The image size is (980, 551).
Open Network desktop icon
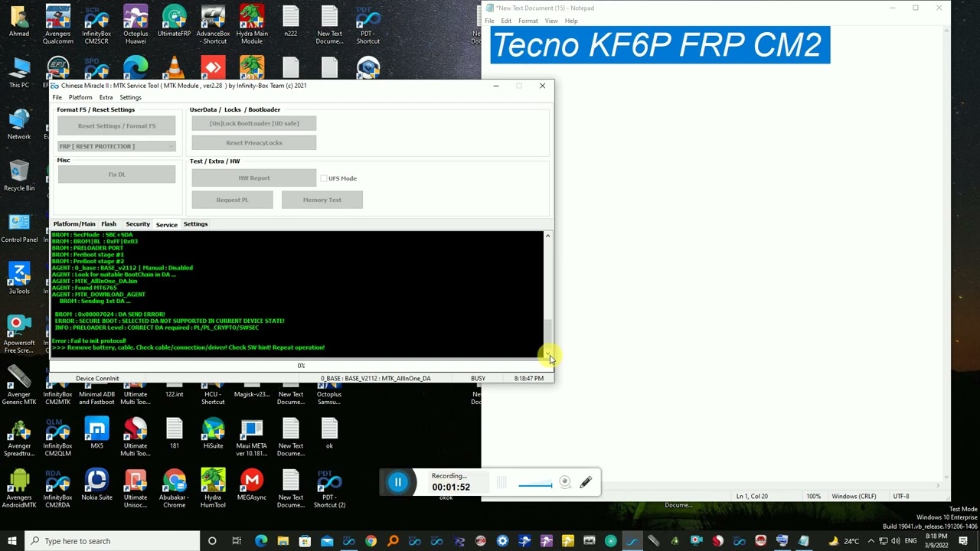tap(19, 125)
